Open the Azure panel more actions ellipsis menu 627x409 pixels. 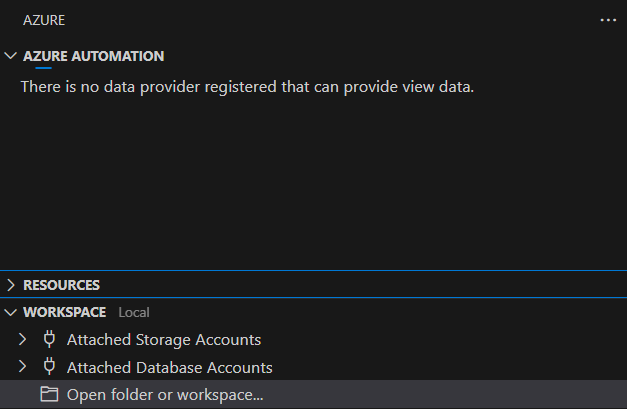click(608, 20)
